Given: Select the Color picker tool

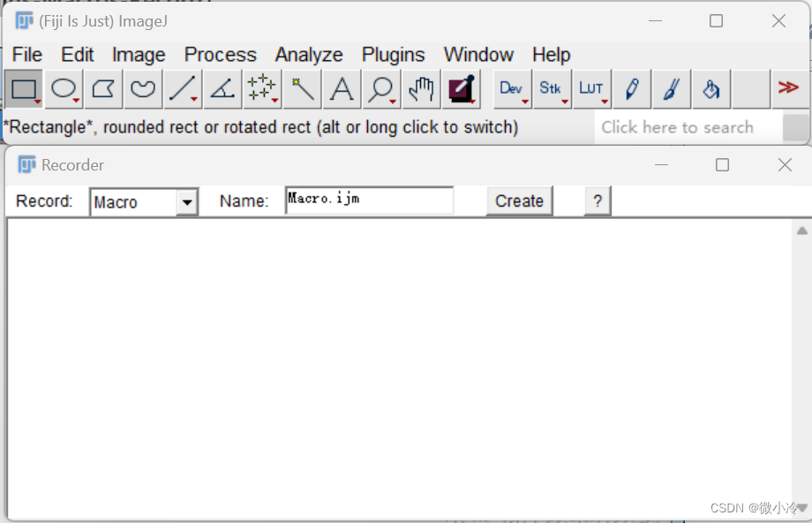Looking at the screenshot, I should [462, 88].
